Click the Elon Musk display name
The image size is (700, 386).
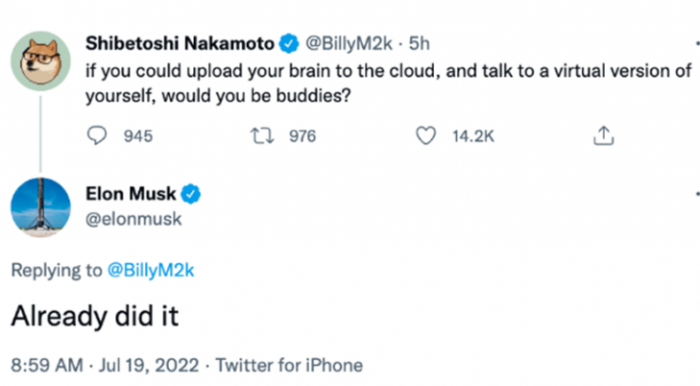point(131,194)
